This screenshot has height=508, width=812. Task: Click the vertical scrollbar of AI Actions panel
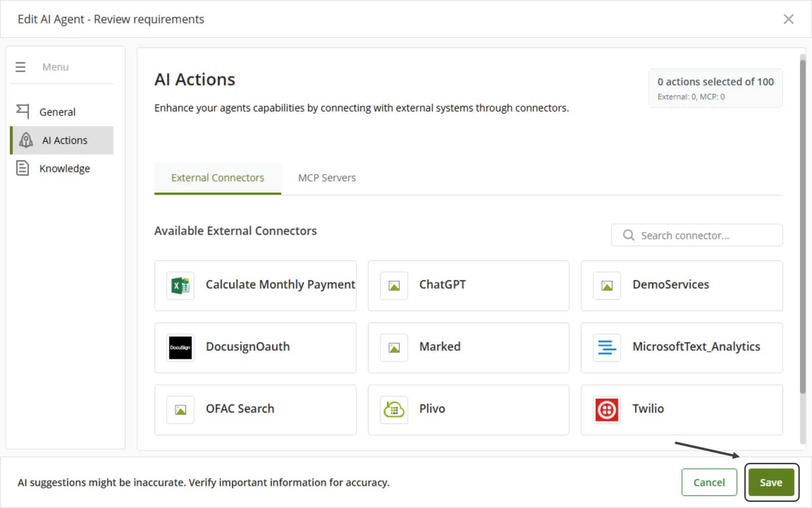802,226
